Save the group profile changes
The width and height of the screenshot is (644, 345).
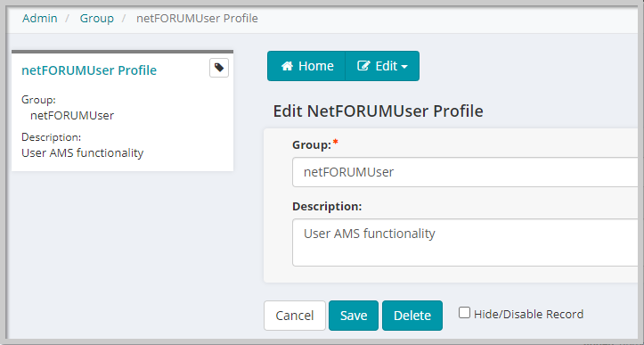coord(354,316)
